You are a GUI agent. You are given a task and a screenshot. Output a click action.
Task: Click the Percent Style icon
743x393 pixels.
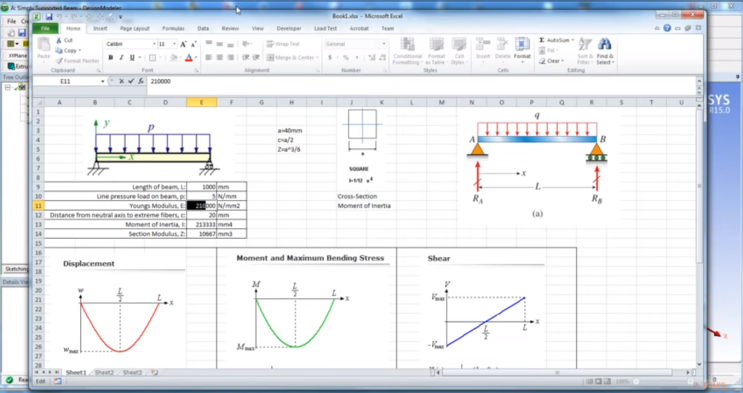point(346,57)
